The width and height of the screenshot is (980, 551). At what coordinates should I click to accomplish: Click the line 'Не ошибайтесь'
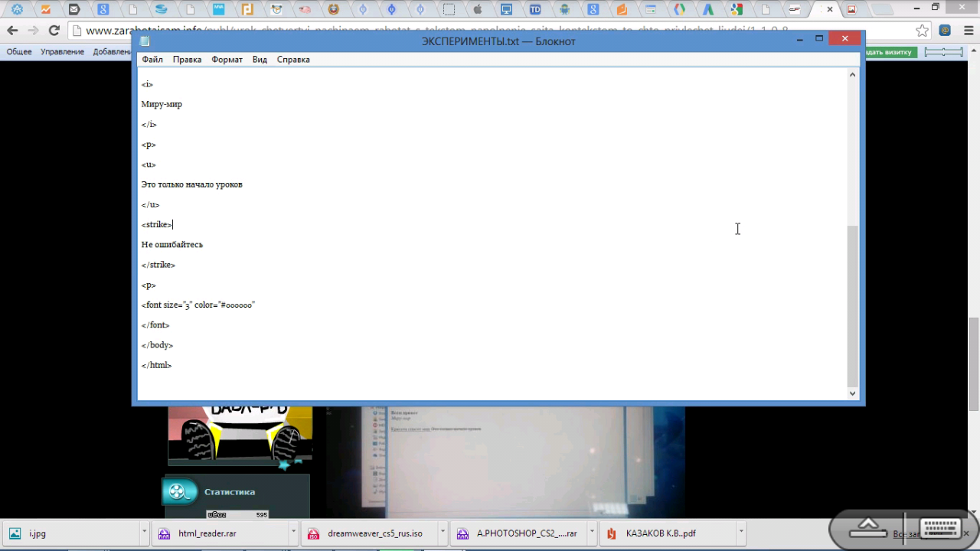(171, 245)
